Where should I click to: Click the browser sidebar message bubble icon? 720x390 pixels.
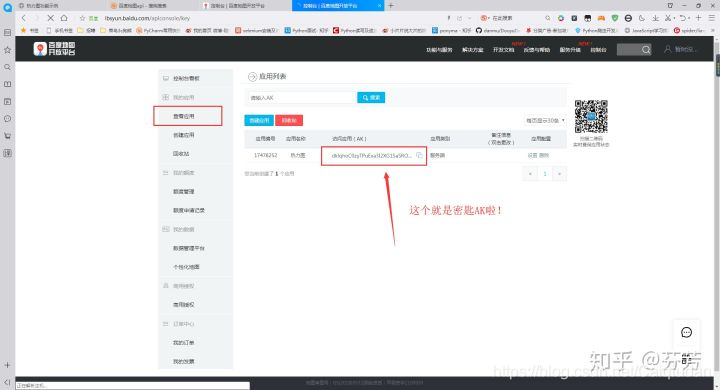tap(7, 119)
